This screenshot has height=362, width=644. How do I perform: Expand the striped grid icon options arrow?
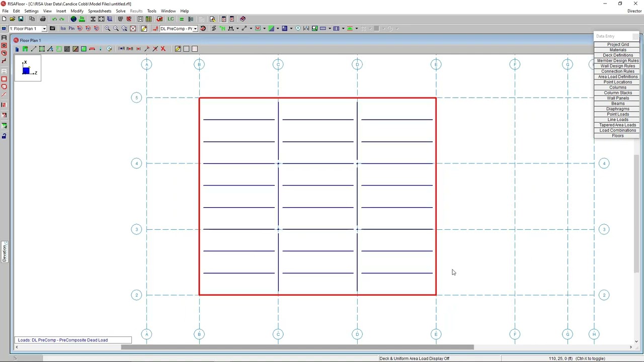click(x=343, y=29)
